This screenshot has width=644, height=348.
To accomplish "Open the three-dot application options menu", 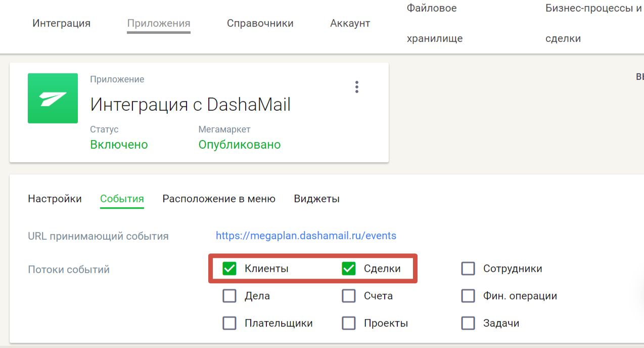I will coord(357,87).
